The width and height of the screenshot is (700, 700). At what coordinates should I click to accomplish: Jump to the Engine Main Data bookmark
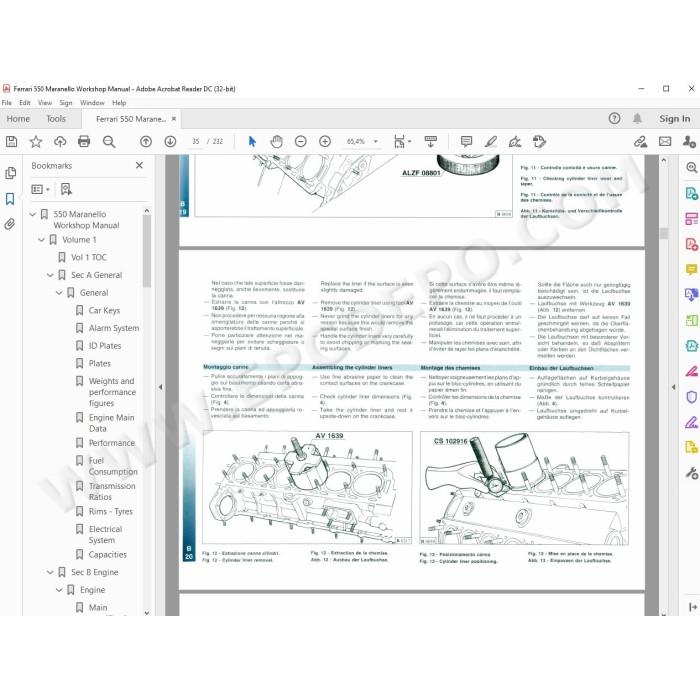(111, 423)
